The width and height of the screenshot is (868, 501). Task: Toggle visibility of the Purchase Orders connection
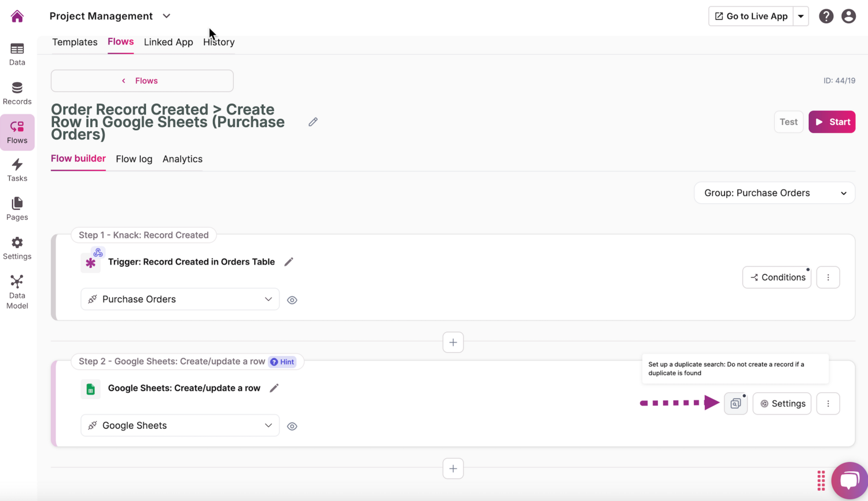point(292,300)
